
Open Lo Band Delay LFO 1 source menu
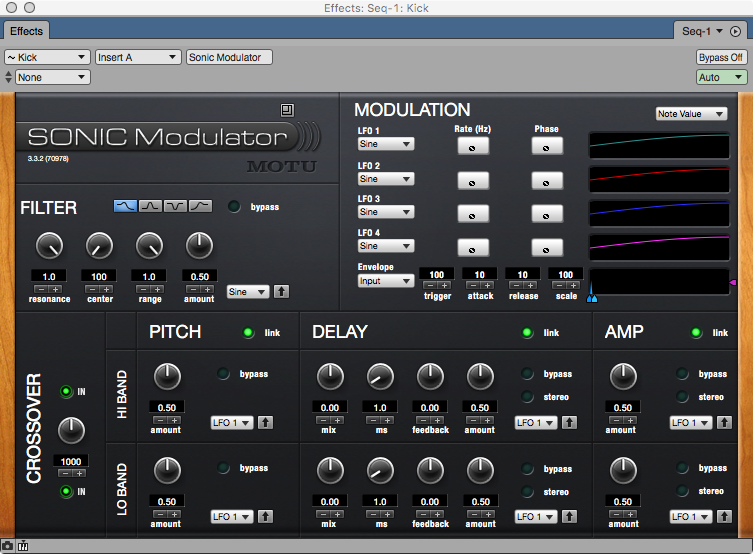pos(536,517)
